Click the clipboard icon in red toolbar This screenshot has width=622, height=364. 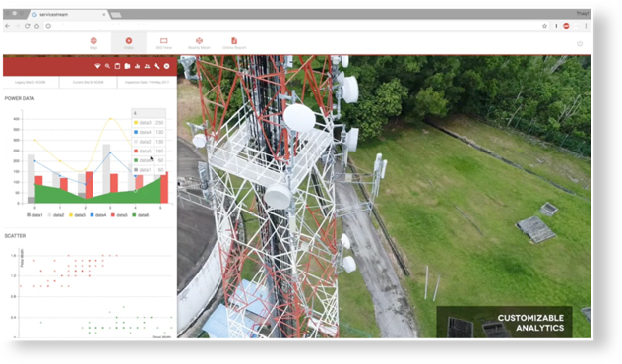pyautogui.click(x=117, y=66)
